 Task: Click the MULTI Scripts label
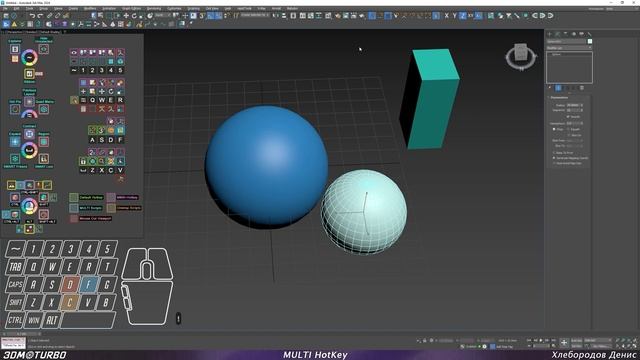tap(90, 208)
